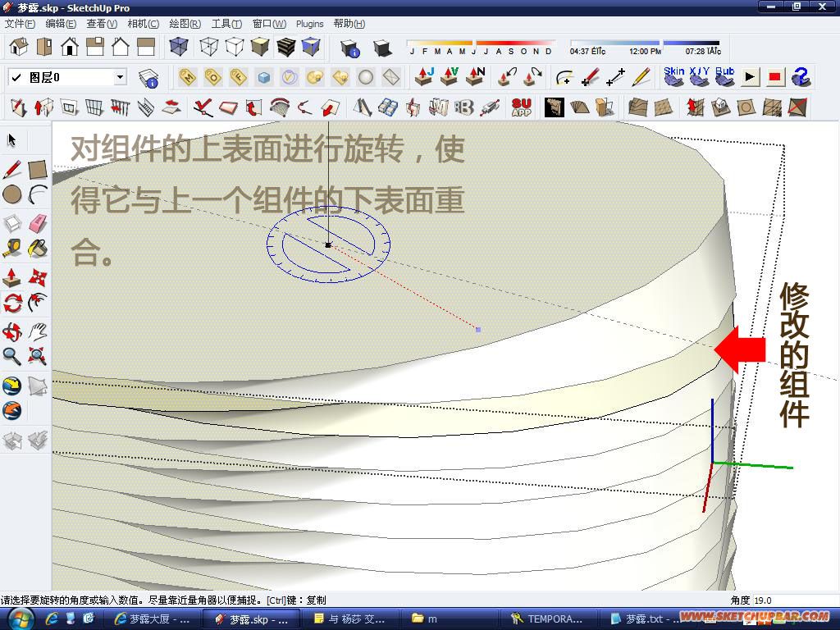Image resolution: width=840 pixels, height=630 pixels.
Task: Select the Circle drawing tool
Action: 12,194
